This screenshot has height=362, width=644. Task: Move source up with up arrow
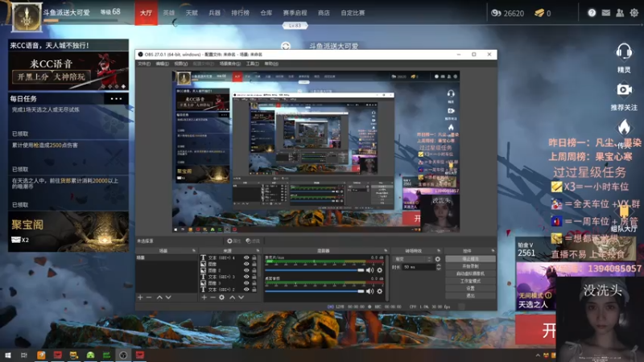pos(232,297)
